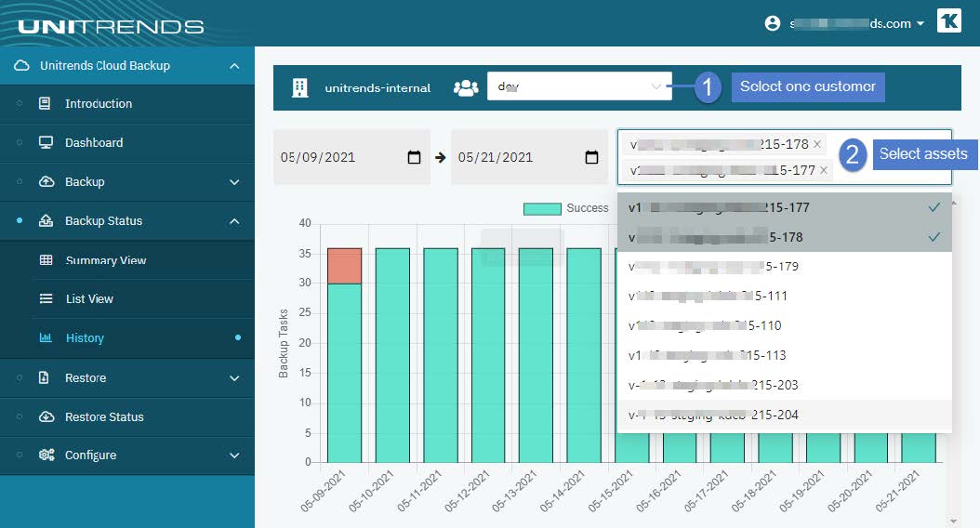Toggle the Success legend entry
This screenshot has width=980, height=528.
tap(565, 208)
